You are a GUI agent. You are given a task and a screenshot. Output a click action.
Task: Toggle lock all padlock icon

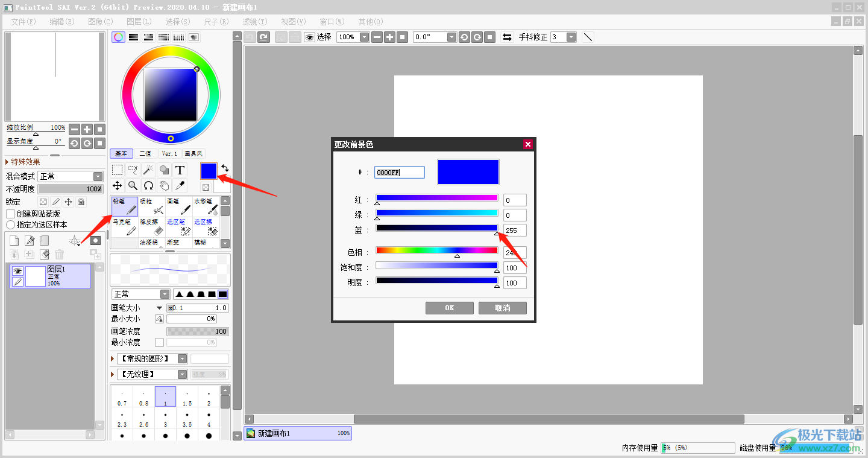[81, 202]
